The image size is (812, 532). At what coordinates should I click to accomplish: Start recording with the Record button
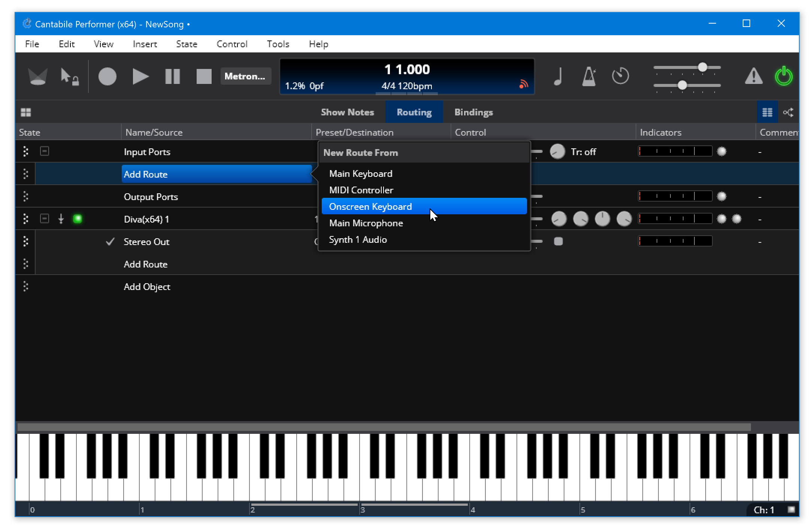pos(107,76)
